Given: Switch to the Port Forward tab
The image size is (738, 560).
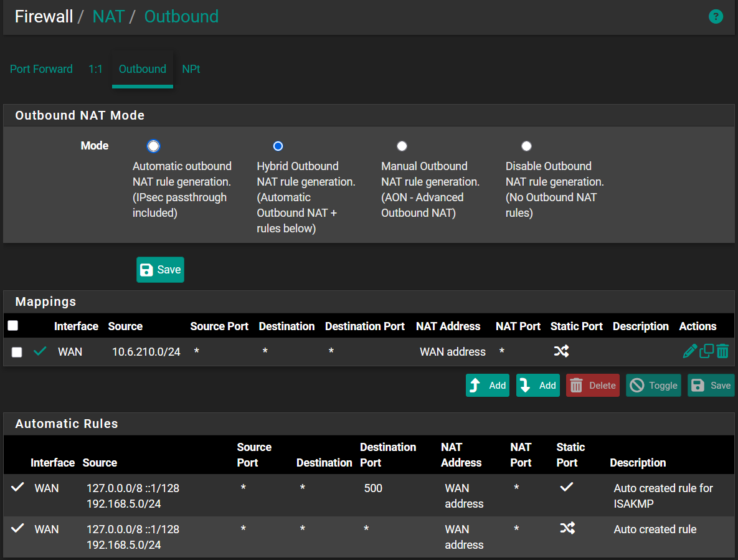Looking at the screenshot, I should (41, 69).
